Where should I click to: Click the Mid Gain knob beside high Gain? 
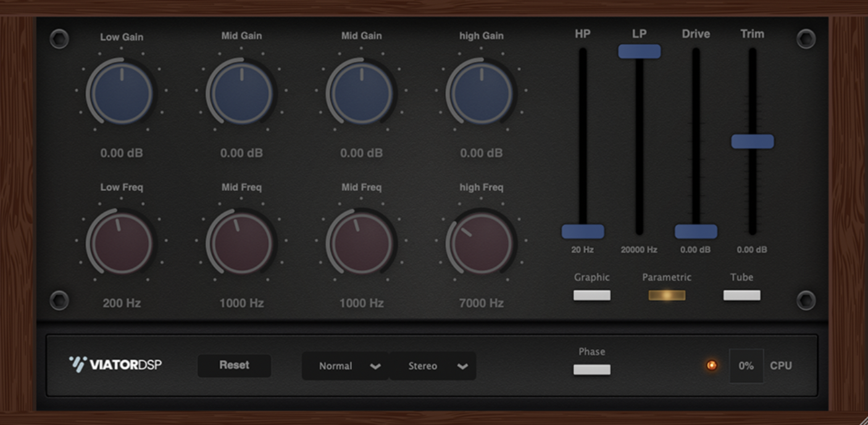(x=361, y=93)
